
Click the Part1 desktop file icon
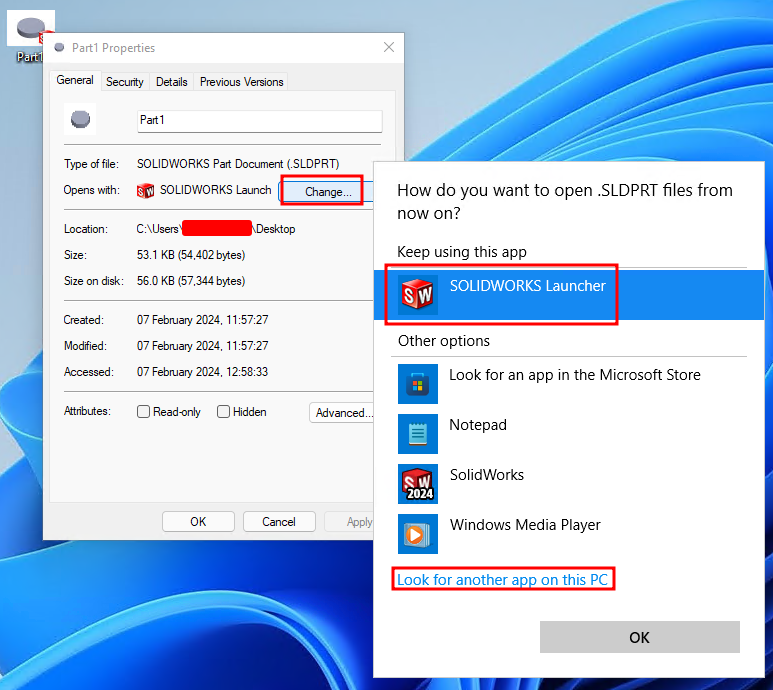[30, 32]
